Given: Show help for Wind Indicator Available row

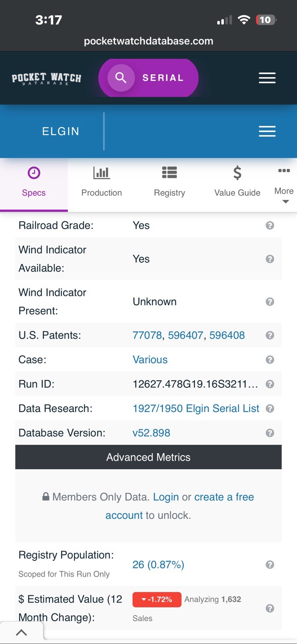Looking at the screenshot, I should [x=270, y=259].
